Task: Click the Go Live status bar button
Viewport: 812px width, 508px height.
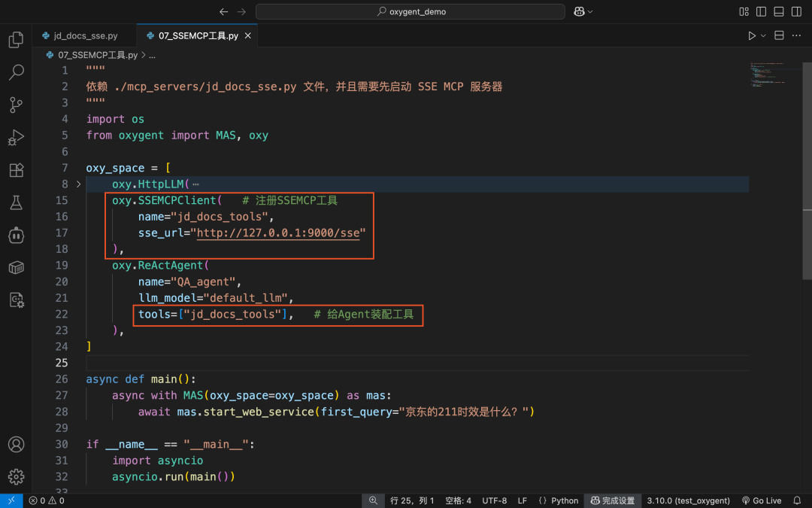Action: click(761, 500)
